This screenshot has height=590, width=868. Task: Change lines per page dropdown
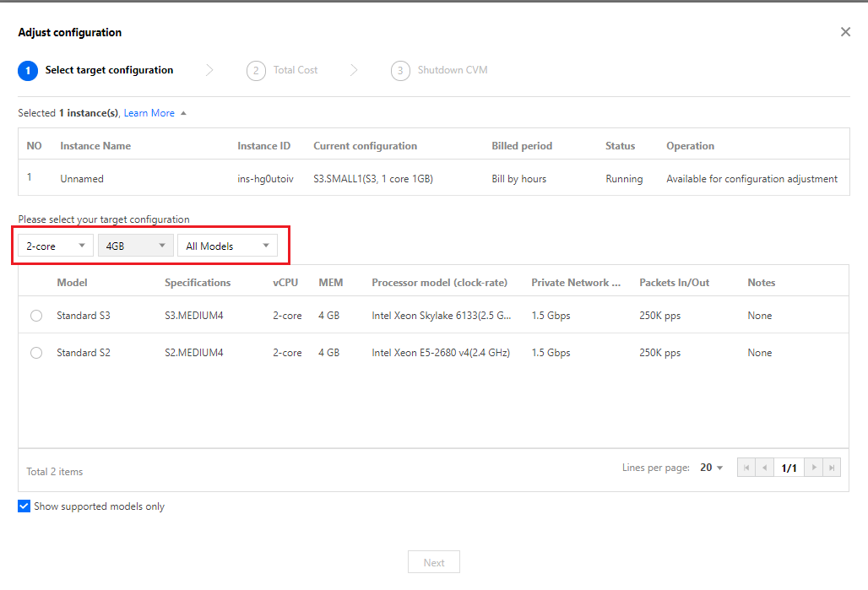click(712, 468)
